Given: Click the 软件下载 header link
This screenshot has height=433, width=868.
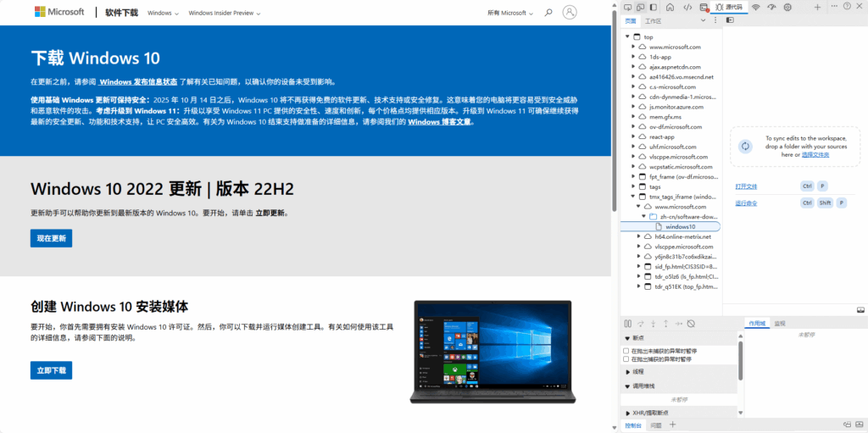Looking at the screenshot, I should (x=121, y=12).
